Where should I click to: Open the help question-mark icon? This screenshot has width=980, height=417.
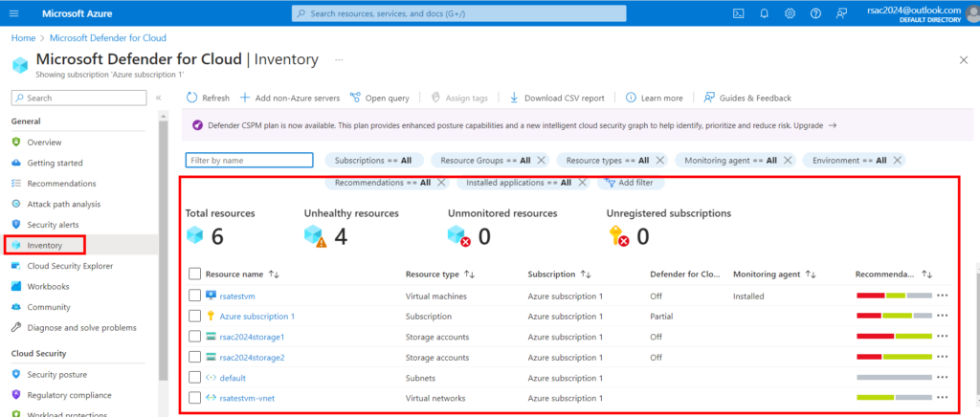pos(815,13)
